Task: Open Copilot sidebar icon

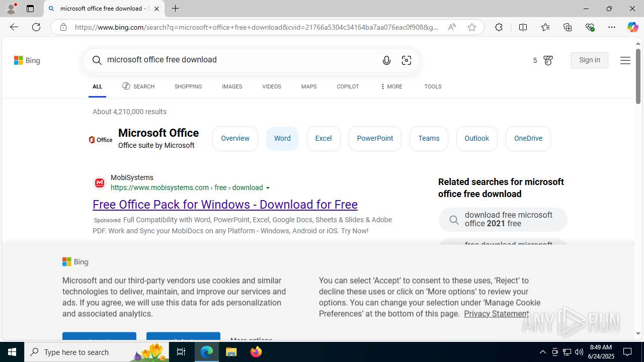Action: pos(632,27)
